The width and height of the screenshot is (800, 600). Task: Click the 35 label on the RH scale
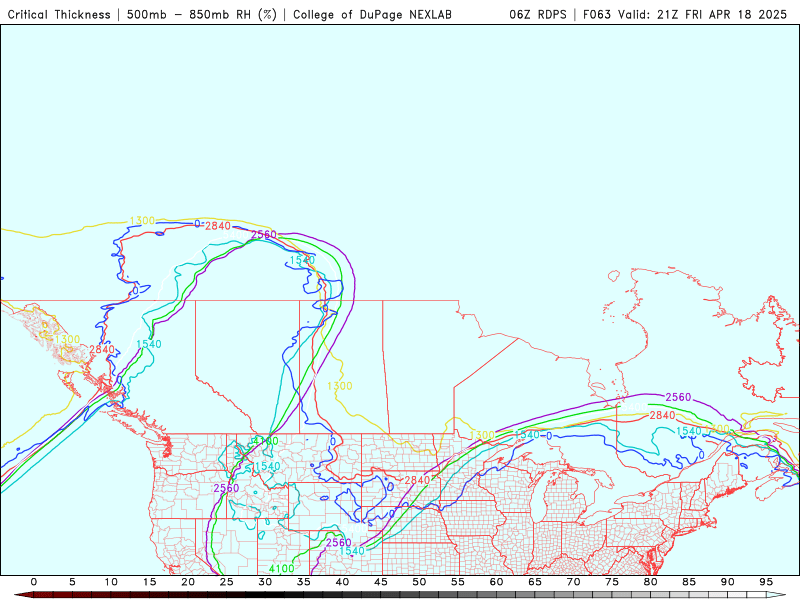(304, 582)
